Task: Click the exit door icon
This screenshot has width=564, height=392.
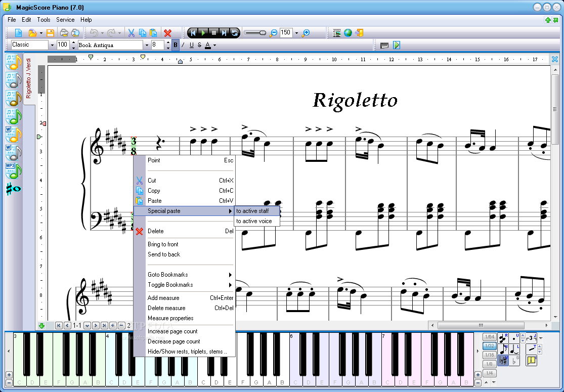Action: coord(359,33)
